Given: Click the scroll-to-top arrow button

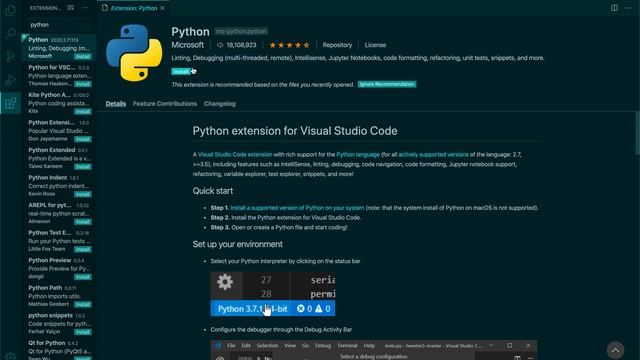Looking at the screenshot, I should [615, 350].
